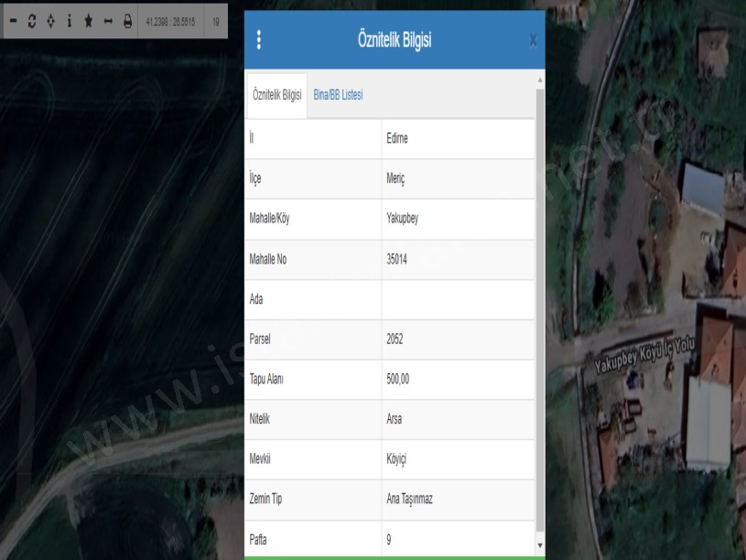Image resolution: width=746 pixels, height=560 pixels.
Task: Select the Öznitelik Bilgisi tab
Action: coord(276,95)
